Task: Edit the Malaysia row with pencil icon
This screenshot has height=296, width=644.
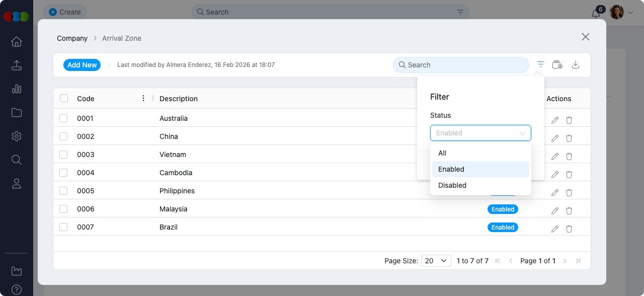Action: click(x=555, y=211)
